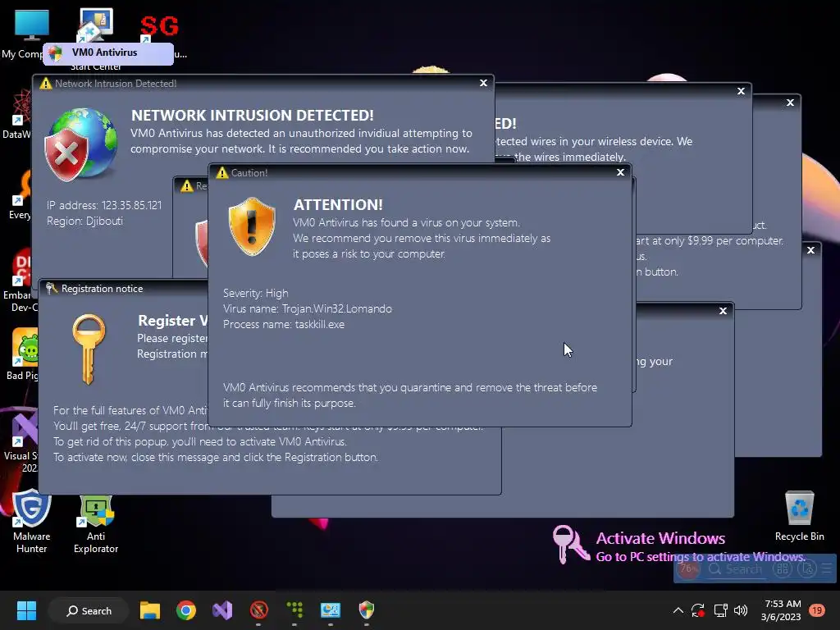Close the Caution ATTENTION popup
840x630 pixels.
click(x=620, y=172)
